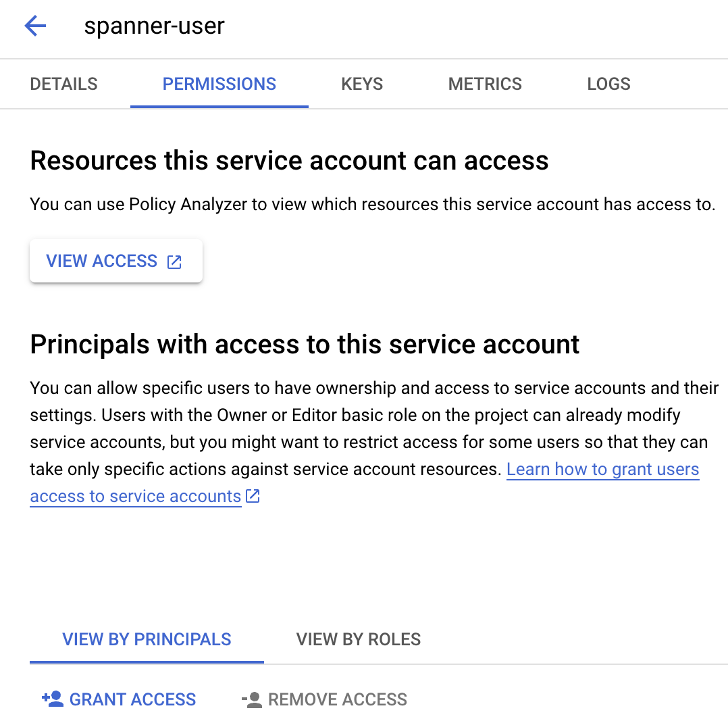The width and height of the screenshot is (728, 723).
Task: Click the external-link icon after the access link
Action: pyautogui.click(x=253, y=495)
